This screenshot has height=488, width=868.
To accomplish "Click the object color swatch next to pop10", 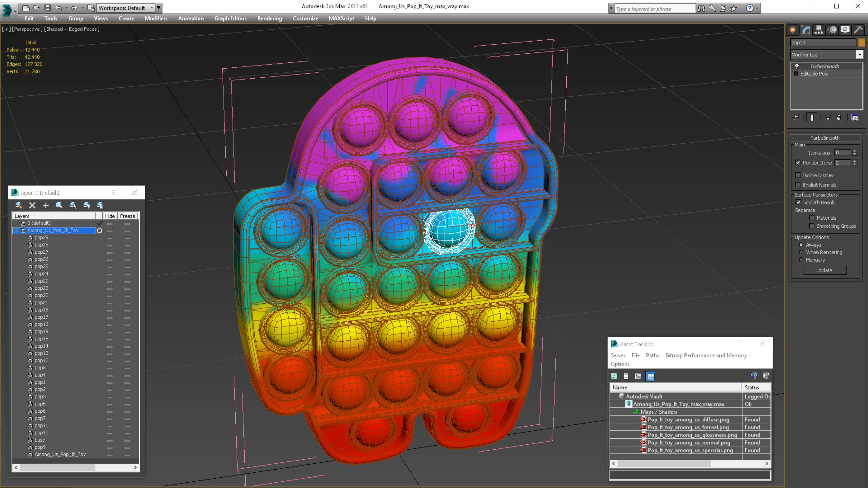I will coord(862,42).
